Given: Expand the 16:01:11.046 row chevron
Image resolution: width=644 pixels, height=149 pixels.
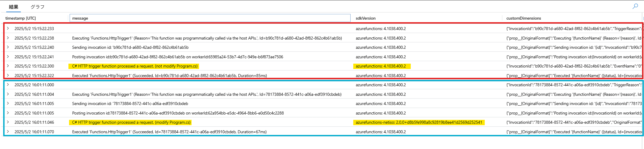Looking at the screenshot, I should (x=8, y=122).
